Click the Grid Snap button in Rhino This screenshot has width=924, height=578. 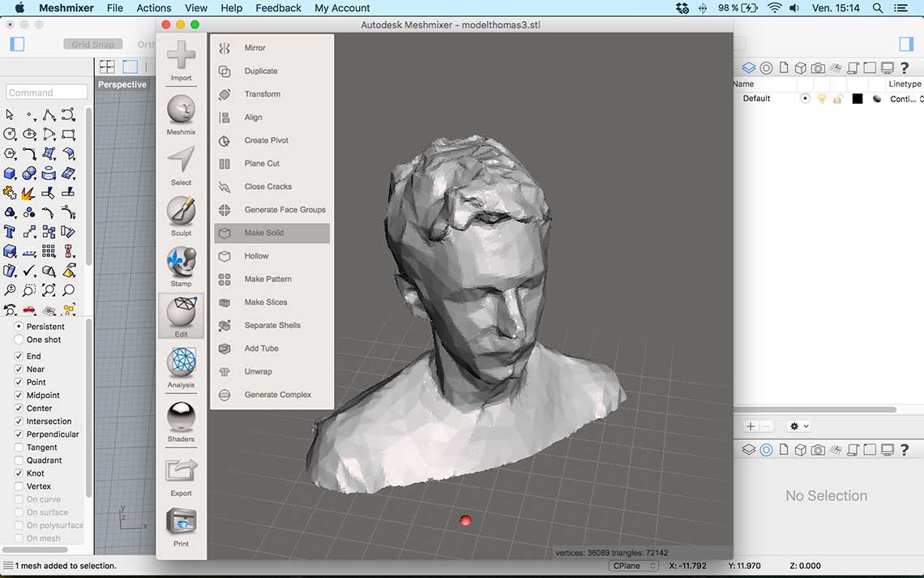(93, 45)
